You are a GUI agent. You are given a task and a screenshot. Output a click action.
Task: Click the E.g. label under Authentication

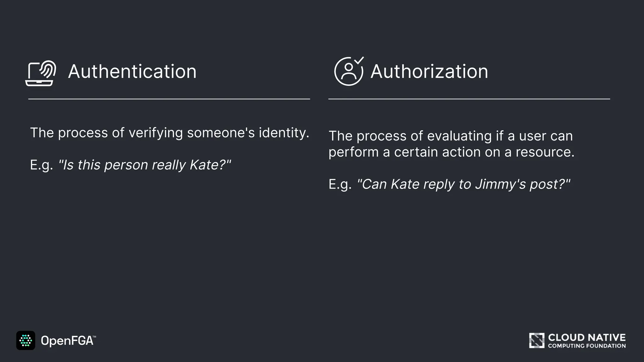[x=41, y=165]
